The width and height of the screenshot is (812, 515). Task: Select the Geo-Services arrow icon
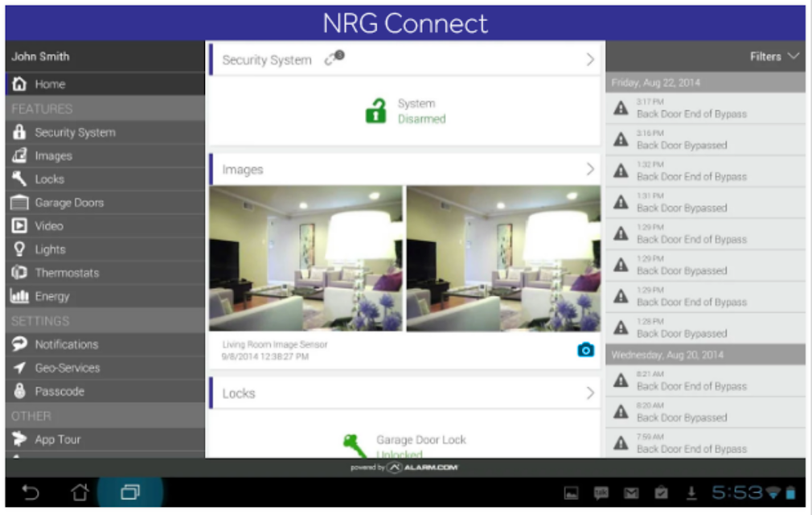coord(19,367)
